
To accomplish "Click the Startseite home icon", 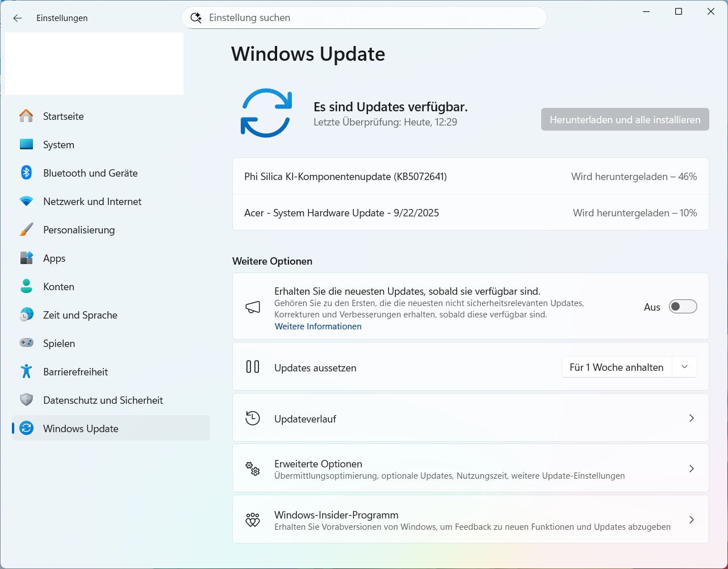I will click(26, 116).
